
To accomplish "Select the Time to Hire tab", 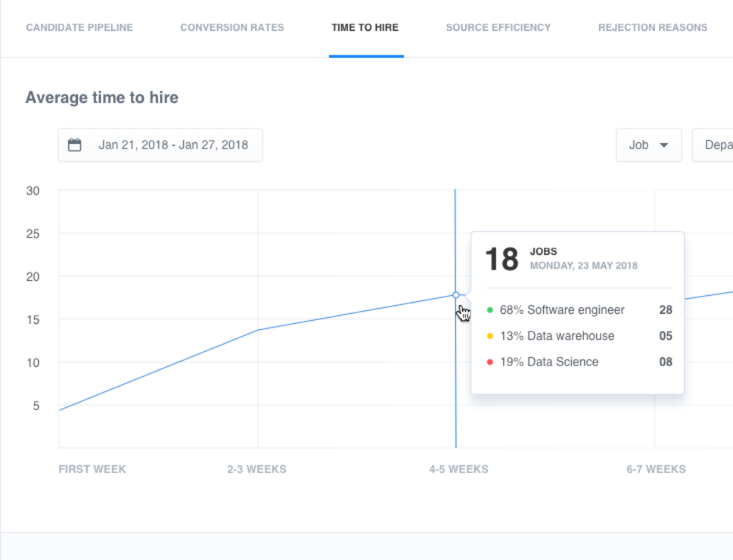I will pos(365,27).
